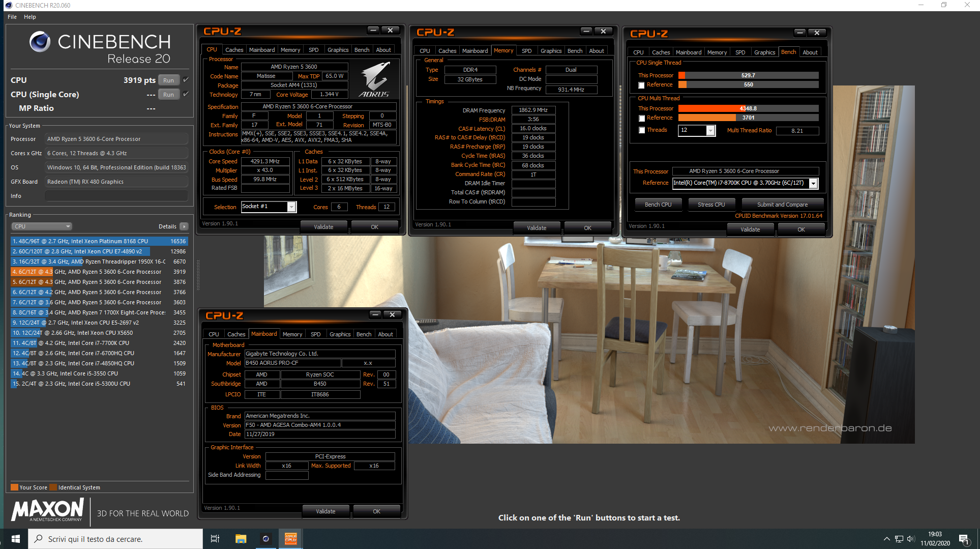The height and width of the screenshot is (549, 980).
Task: Toggle the CPU test checkmark
Action: [186, 80]
